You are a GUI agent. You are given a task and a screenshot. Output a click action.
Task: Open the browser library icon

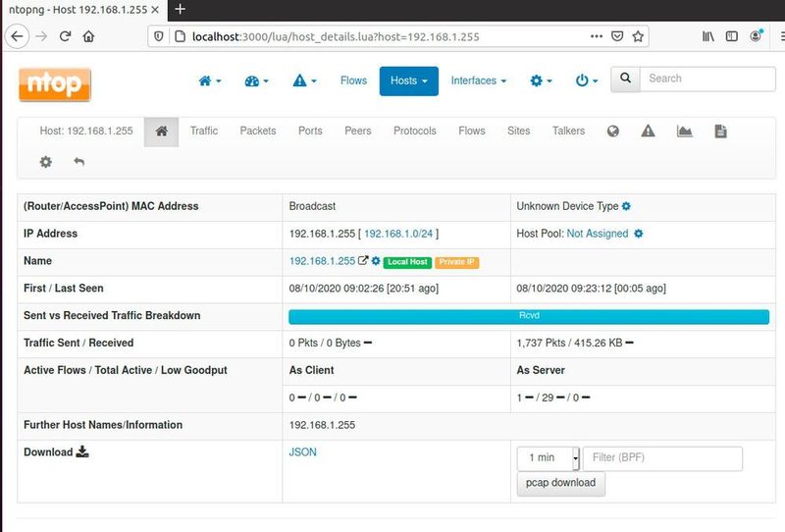(x=707, y=36)
